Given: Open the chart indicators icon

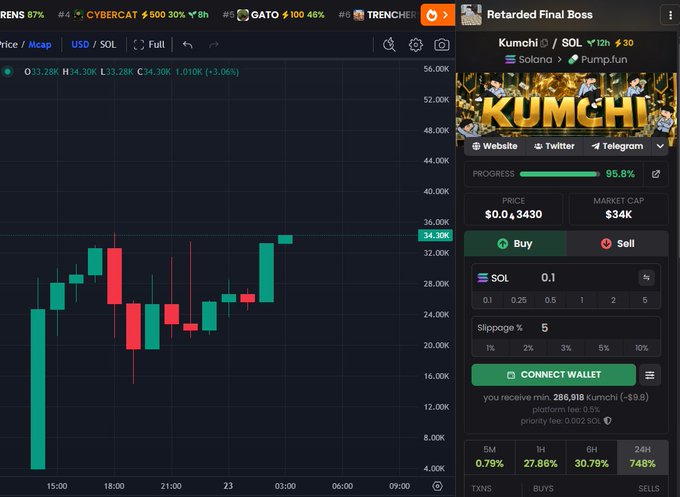Looking at the screenshot, I should 389,45.
